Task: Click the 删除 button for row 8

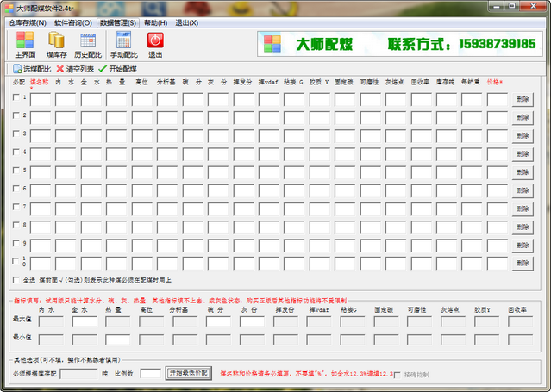Action: [x=523, y=227]
